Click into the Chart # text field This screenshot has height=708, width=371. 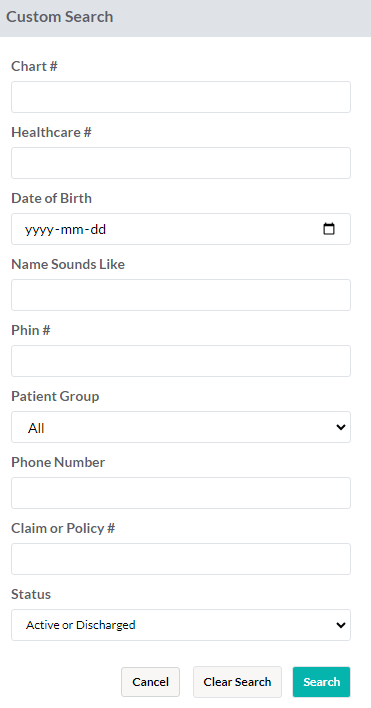[x=181, y=97]
